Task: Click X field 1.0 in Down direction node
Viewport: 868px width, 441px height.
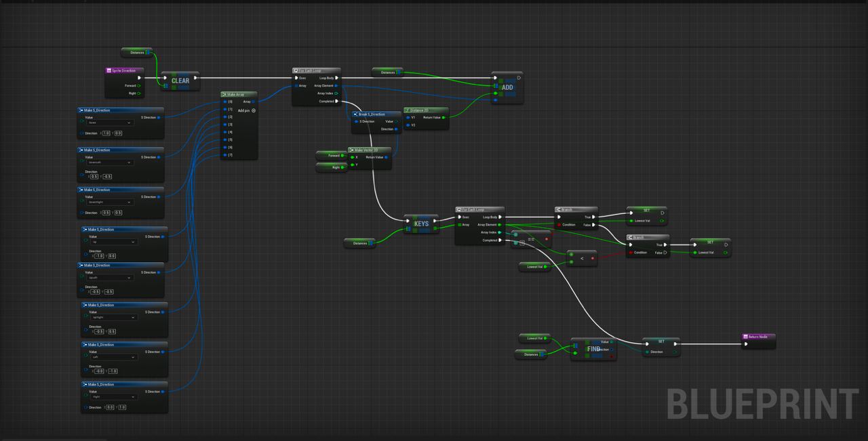Action: click(x=106, y=133)
